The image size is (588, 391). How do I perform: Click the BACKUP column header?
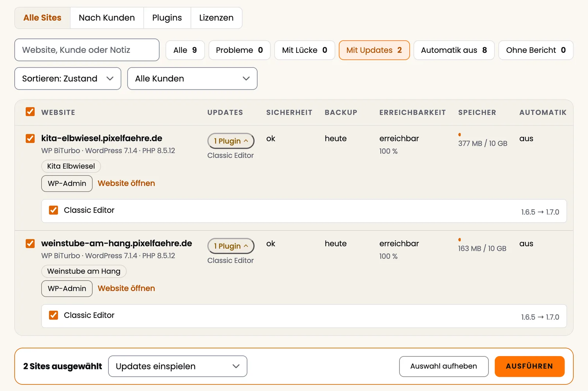[341, 112]
